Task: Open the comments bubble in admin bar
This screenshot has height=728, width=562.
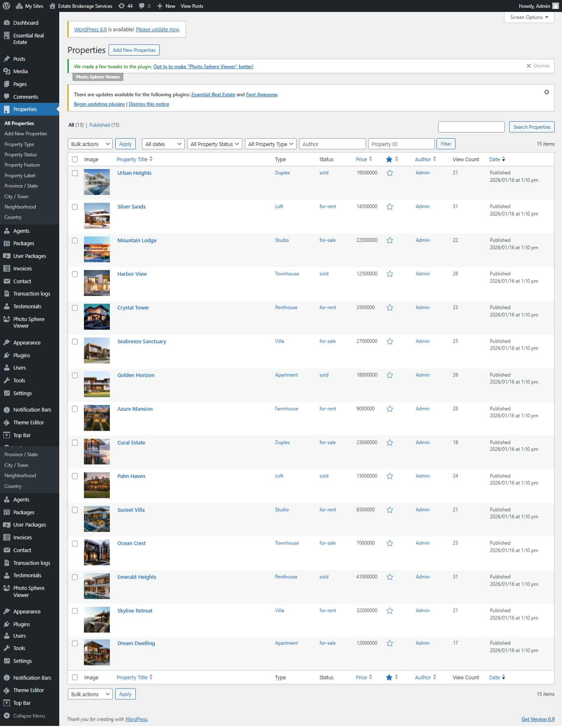Action: [x=144, y=6]
